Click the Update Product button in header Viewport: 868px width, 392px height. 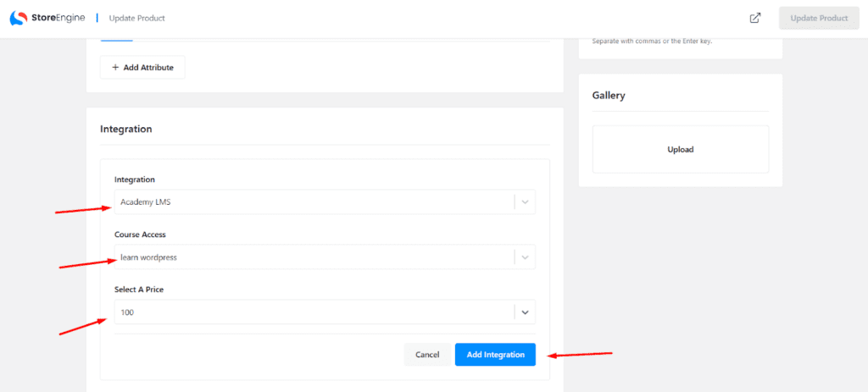click(818, 18)
